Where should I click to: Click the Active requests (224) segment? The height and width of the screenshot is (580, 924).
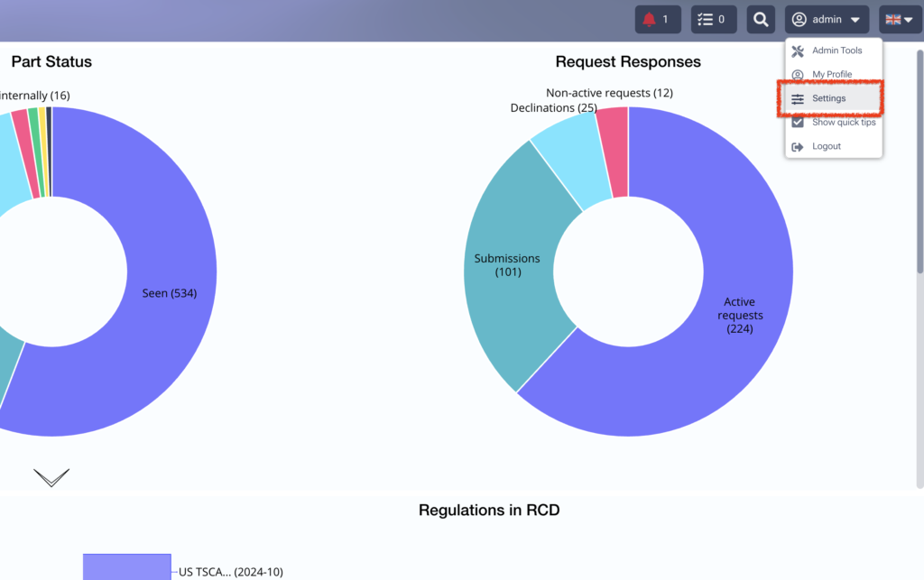click(x=740, y=315)
